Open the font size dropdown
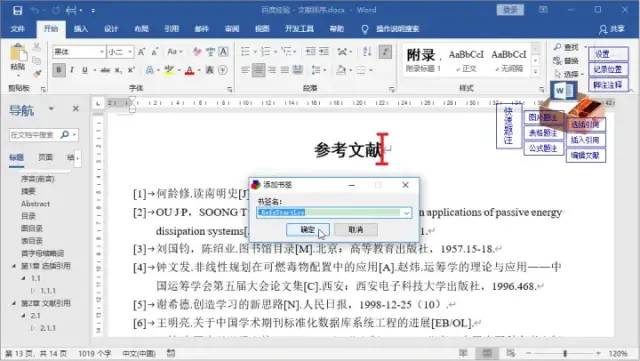Image resolution: width=640 pixels, height=361 pixels. 130,52
